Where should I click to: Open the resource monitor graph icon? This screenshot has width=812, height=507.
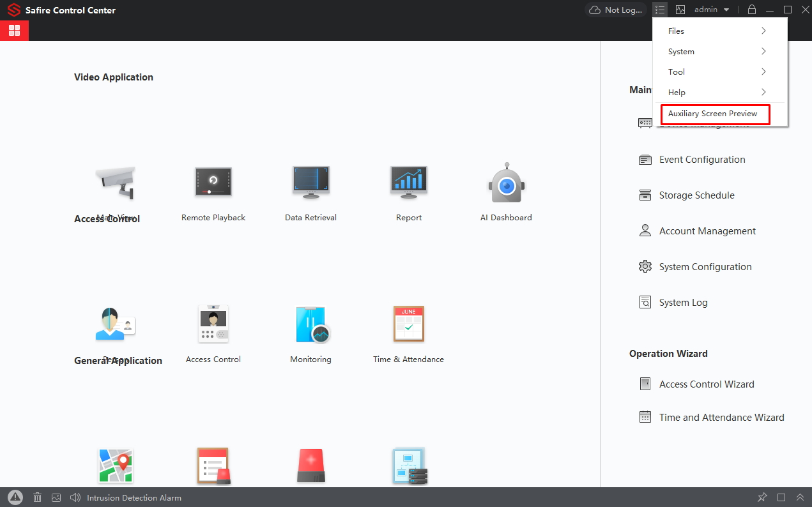click(x=680, y=10)
